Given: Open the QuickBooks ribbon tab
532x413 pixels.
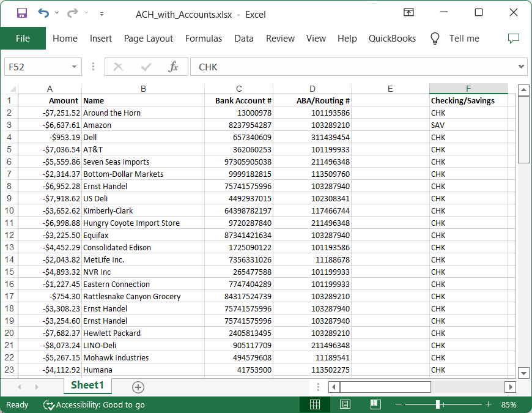Looking at the screenshot, I should pos(392,39).
